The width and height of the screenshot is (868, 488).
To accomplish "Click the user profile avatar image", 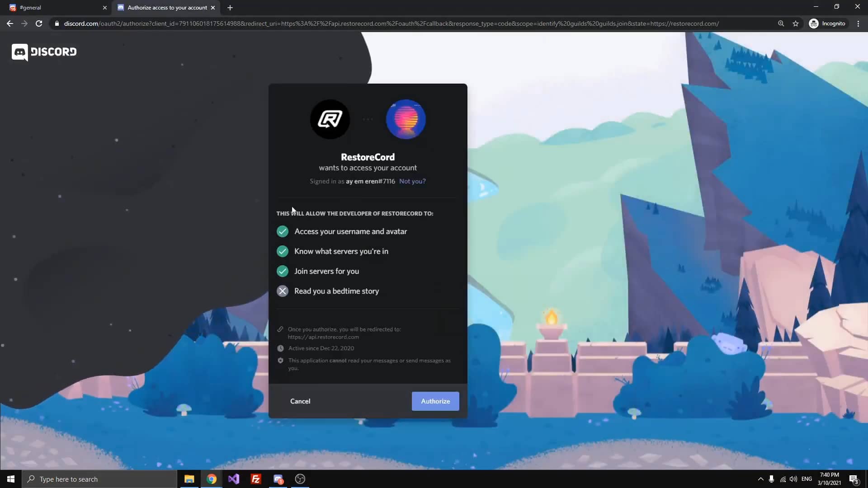I will (406, 119).
